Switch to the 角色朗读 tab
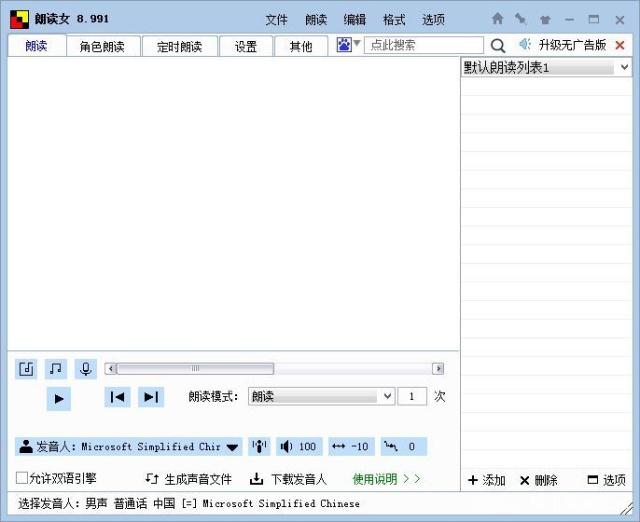 pos(103,46)
